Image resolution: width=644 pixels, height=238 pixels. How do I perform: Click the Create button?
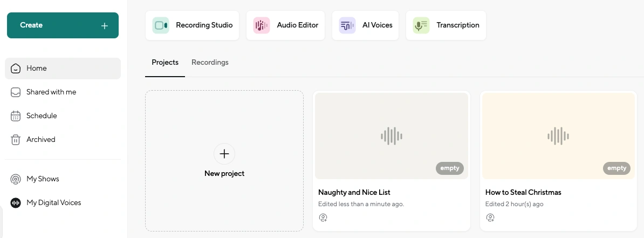tap(63, 25)
